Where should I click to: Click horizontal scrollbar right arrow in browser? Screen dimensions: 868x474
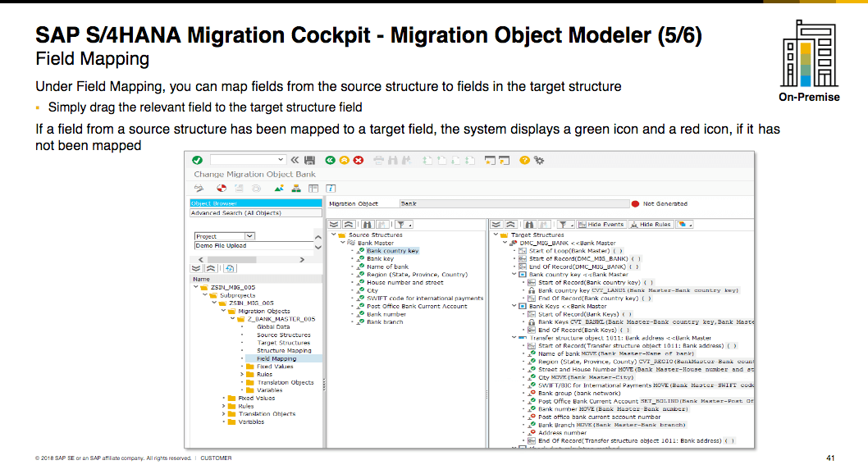point(302,259)
